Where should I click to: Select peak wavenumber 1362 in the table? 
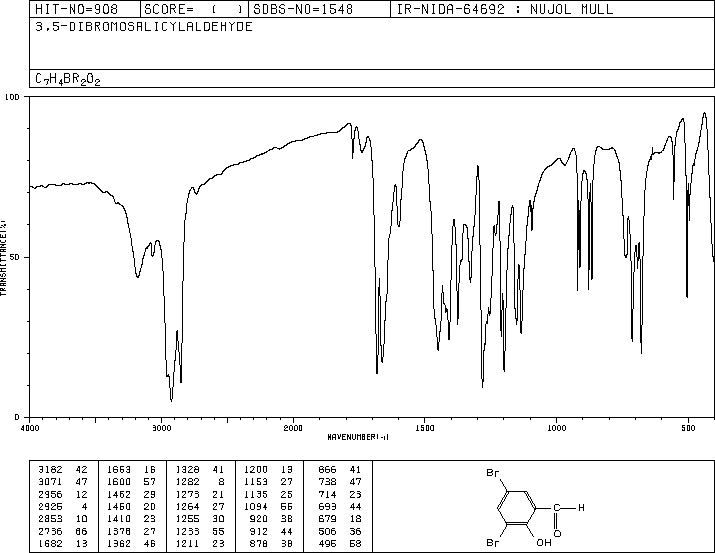coord(119,543)
